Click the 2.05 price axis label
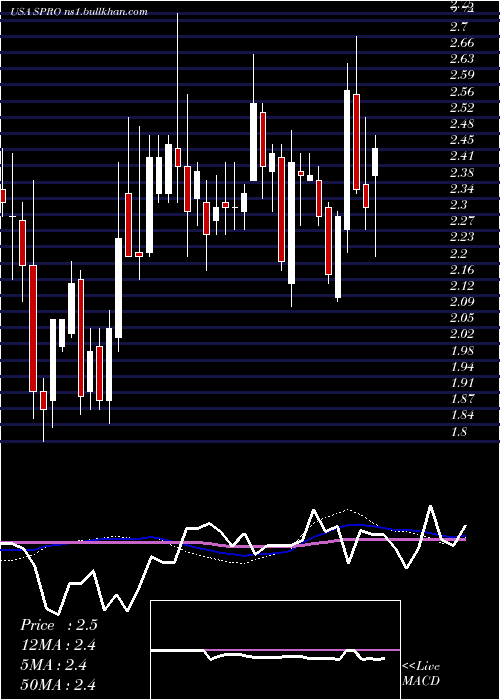The image size is (500, 700). point(462,318)
